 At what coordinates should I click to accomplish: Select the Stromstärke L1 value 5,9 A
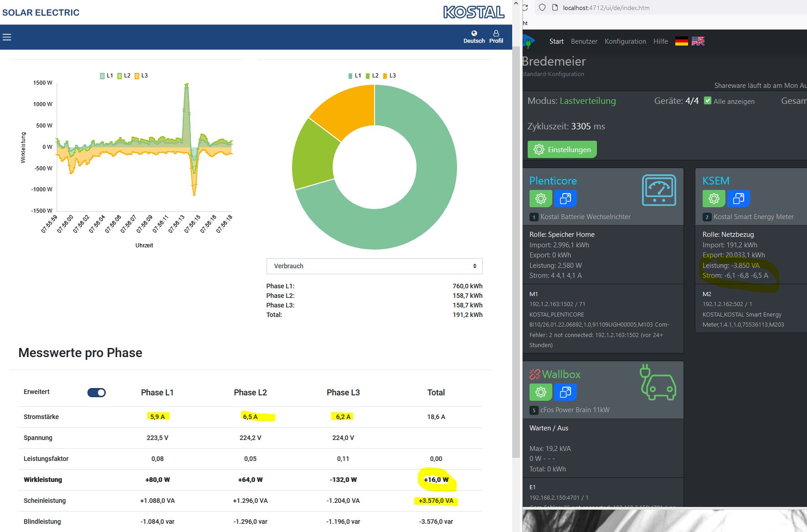coord(158,417)
